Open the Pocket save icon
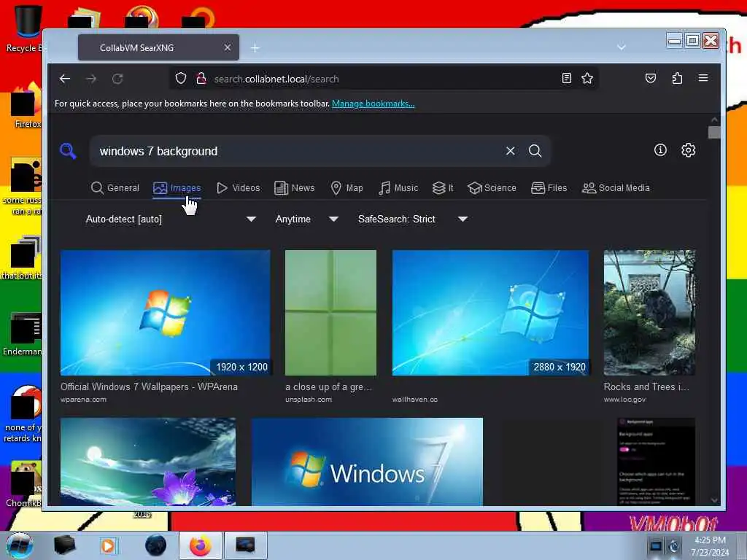The image size is (747, 560). click(650, 78)
